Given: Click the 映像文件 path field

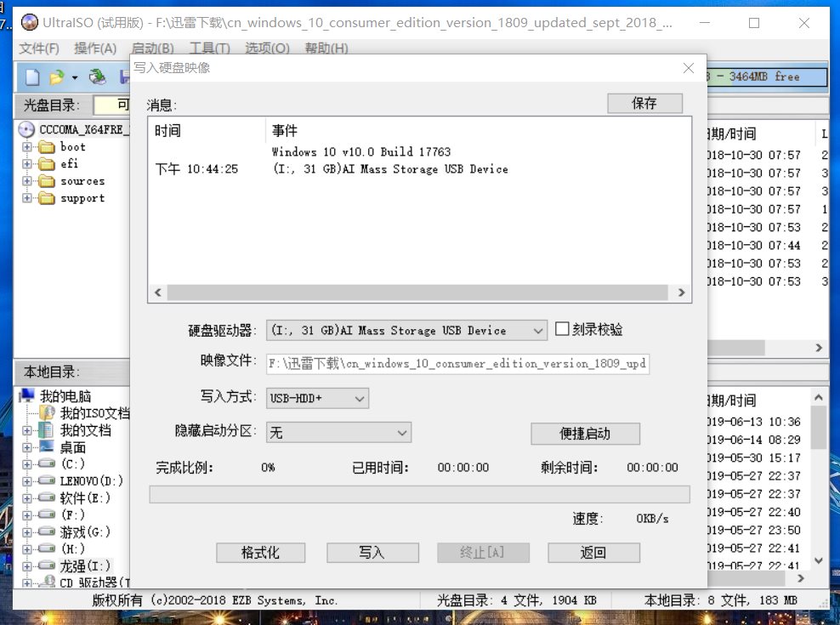Looking at the screenshot, I should tap(457, 364).
